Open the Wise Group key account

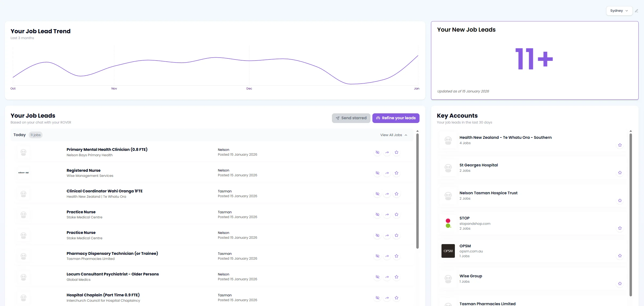[471, 276]
